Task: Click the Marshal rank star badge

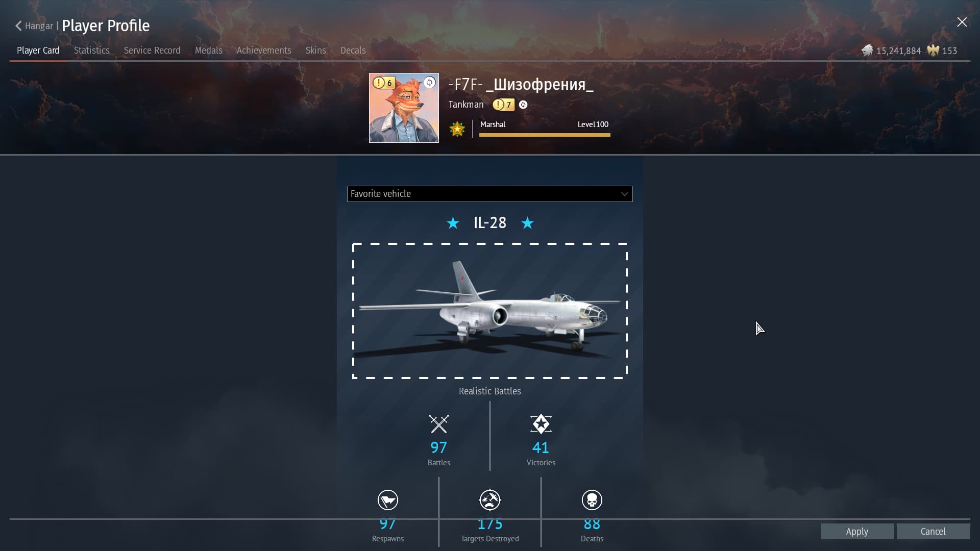Action: [x=457, y=129]
